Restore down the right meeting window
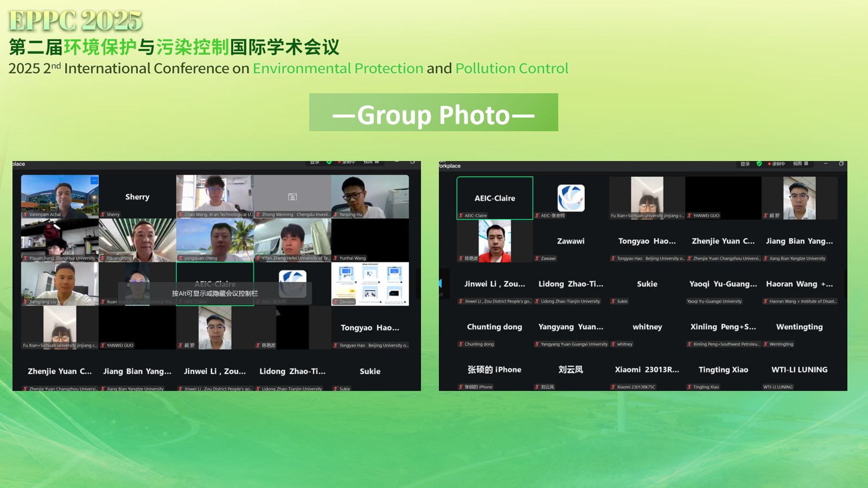Screen dimensions: 868x488 pyautogui.click(x=841, y=163)
